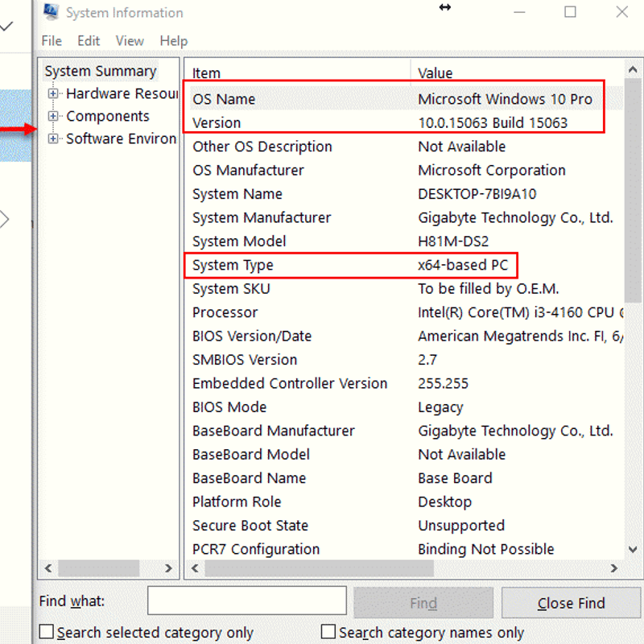Minimize the System Information window
This screenshot has width=644, height=644.
tap(519, 12)
